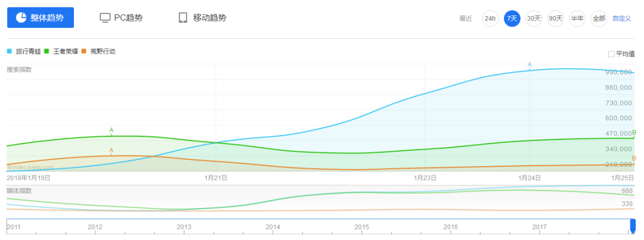This screenshot has height=240, width=644.
Task: Open the 自定义 custom range link
Action: coord(621,18)
